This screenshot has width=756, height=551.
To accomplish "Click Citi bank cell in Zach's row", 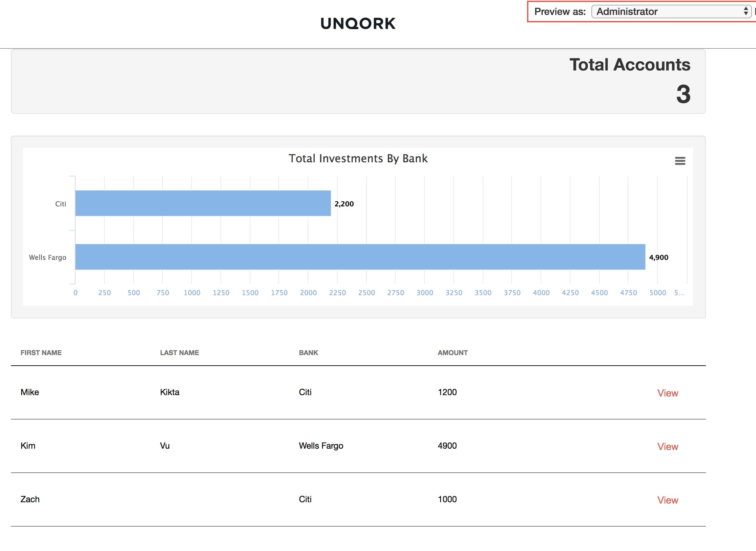I will [x=305, y=499].
